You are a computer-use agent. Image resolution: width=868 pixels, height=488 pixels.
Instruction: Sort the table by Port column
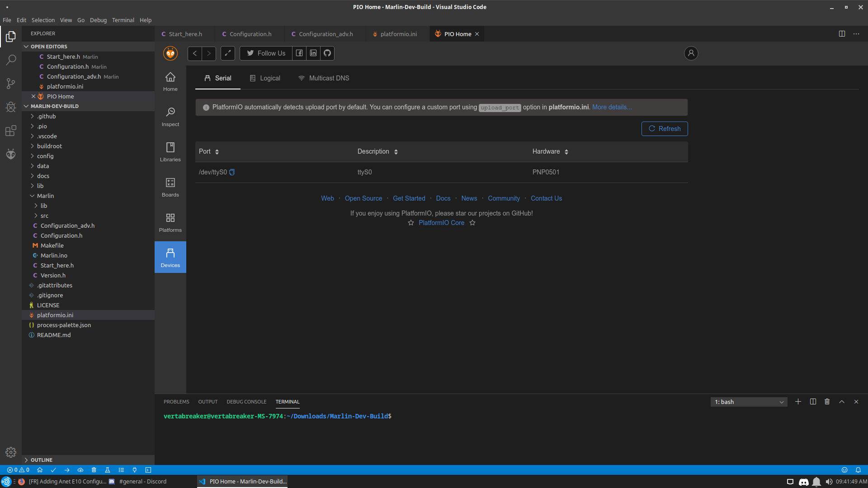click(x=217, y=152)
